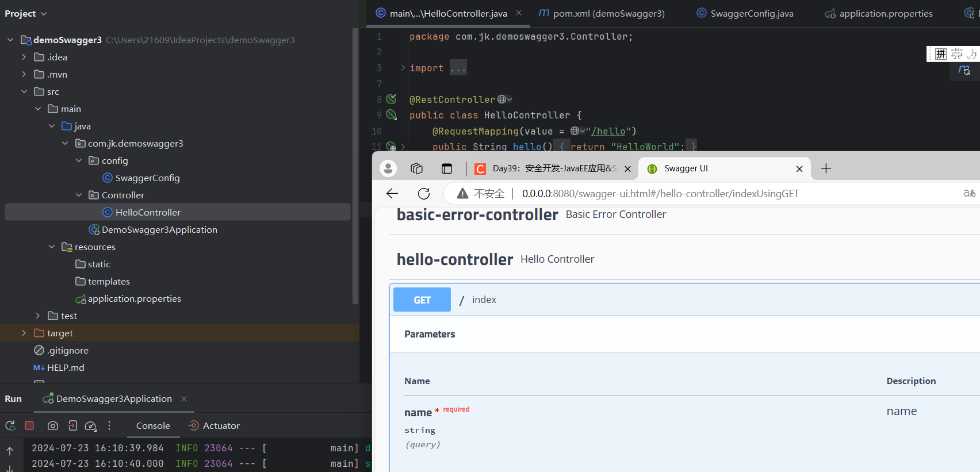The width and height of the screenshot is (980, 472).
Task: Rerun DemoSwagger3Application in Run toolbar
Action: click(x=10, y=426)
